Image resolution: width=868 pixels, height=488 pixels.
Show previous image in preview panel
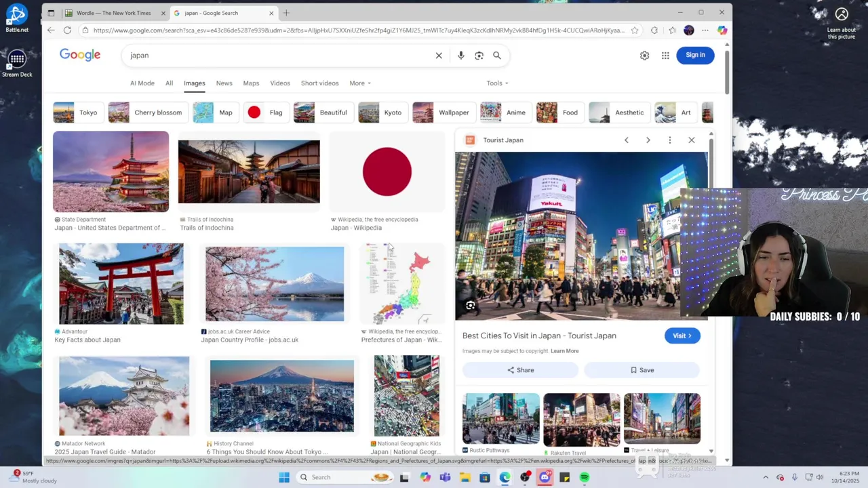(627, 140)
